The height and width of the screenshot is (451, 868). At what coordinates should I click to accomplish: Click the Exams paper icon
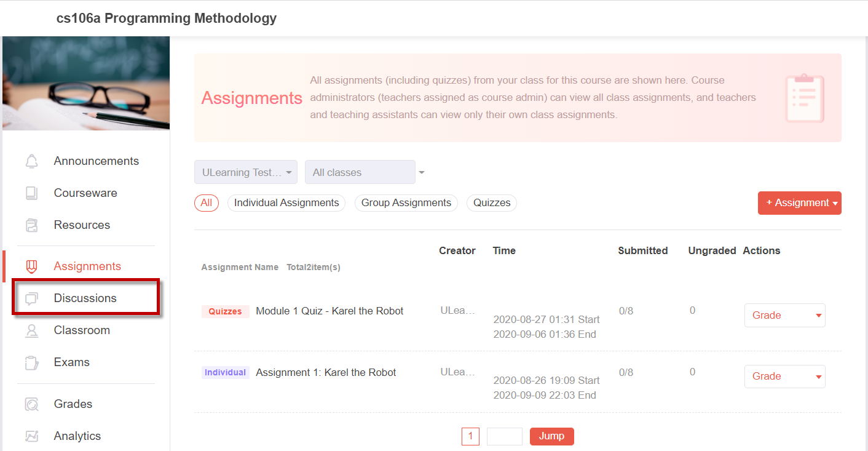coord(31,362)
